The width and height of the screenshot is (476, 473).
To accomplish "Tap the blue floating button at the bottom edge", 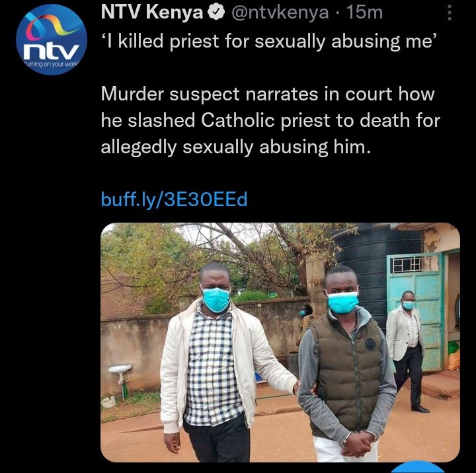I will pyautogui.click(x=417, y=467).
